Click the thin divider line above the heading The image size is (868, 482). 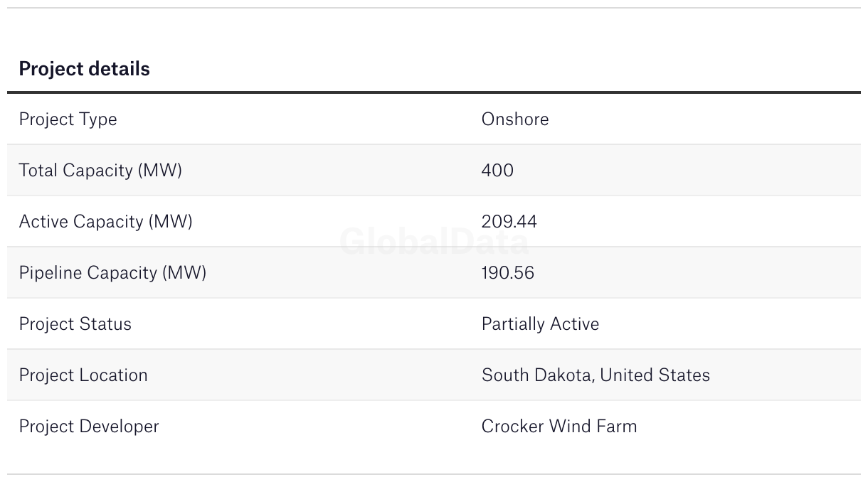click(x=434, y=8)
